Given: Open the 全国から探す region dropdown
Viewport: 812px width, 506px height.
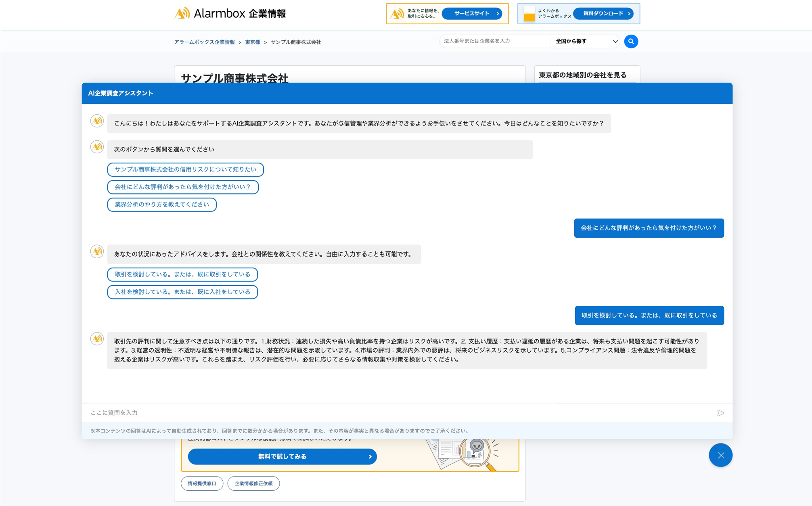Looking at the screenshot, I should (x=584, y=41).
